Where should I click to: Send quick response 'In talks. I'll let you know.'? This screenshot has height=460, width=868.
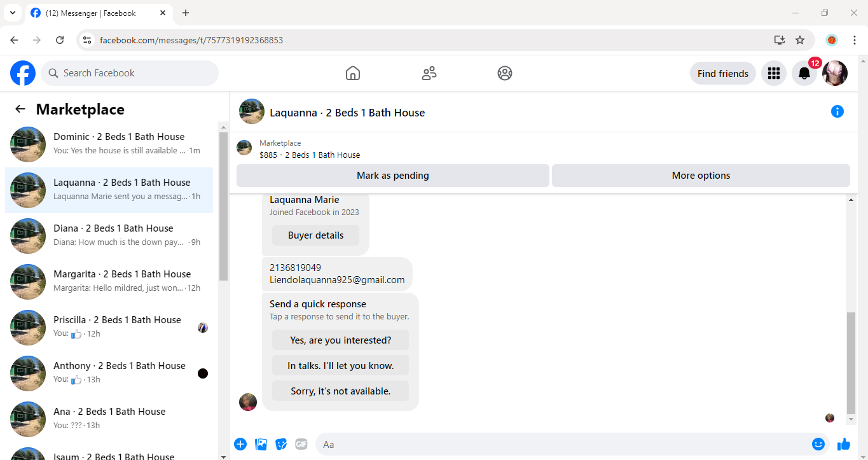340,366
